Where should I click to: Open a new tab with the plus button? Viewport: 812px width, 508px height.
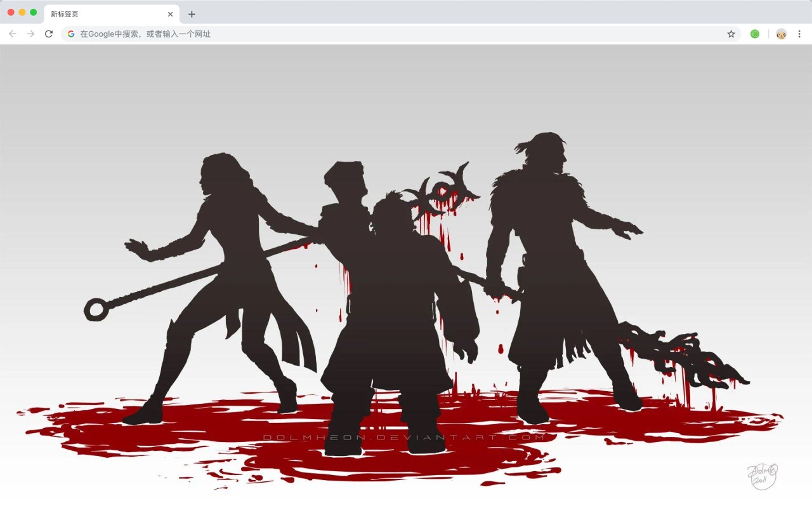click(x=192, y=14)
